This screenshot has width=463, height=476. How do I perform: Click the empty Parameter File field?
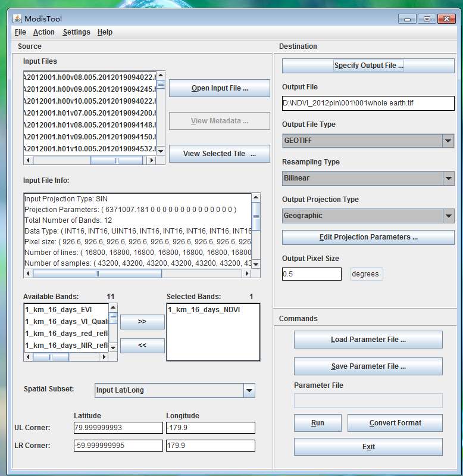pyautogui.click(x=368, y=401)
